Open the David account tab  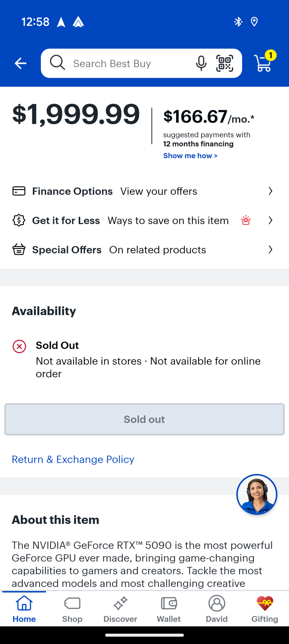click(x=217, y=609)
